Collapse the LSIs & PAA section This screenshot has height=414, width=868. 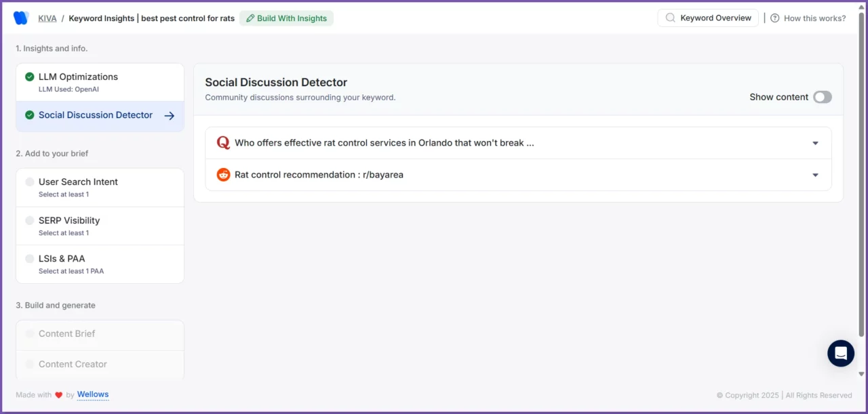29,258
